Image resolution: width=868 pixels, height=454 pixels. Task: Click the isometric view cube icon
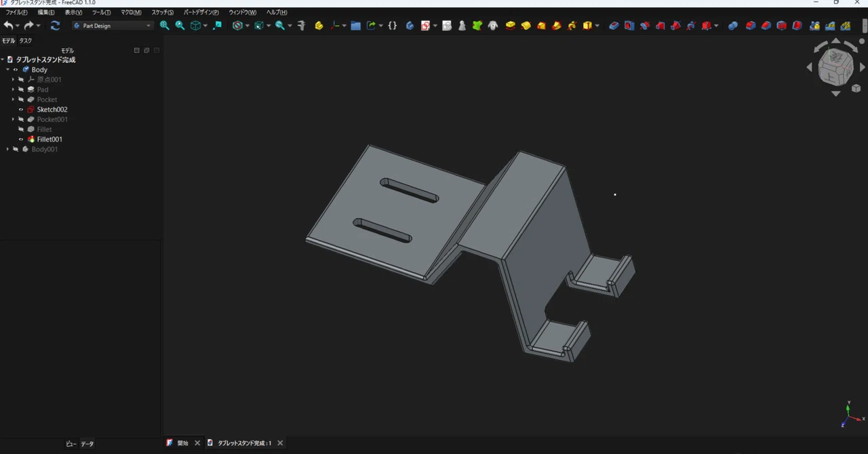[x=195, y=26]
